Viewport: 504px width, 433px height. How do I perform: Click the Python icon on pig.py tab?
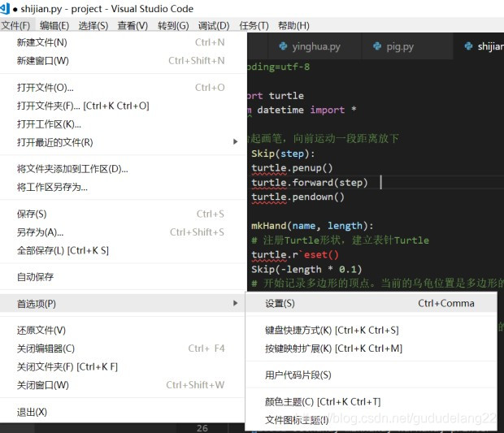click(377, 46)
